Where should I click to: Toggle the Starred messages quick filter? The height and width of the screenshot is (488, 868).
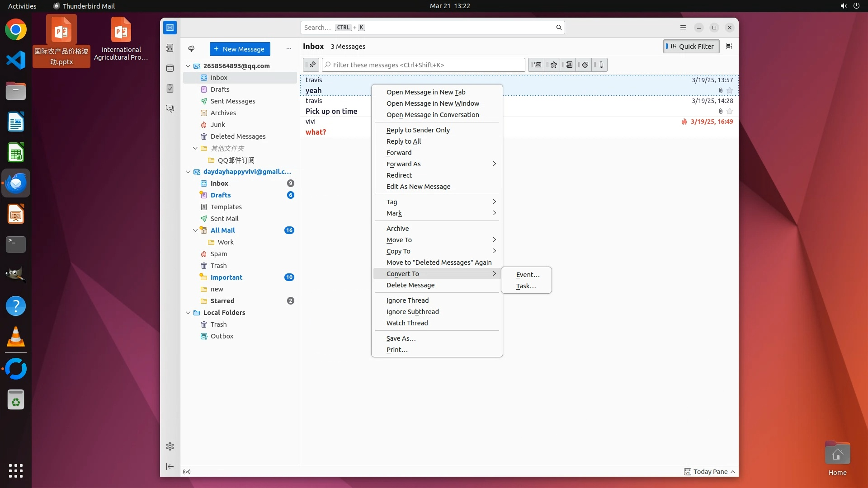pyautogui.click(x=553, y=65)
